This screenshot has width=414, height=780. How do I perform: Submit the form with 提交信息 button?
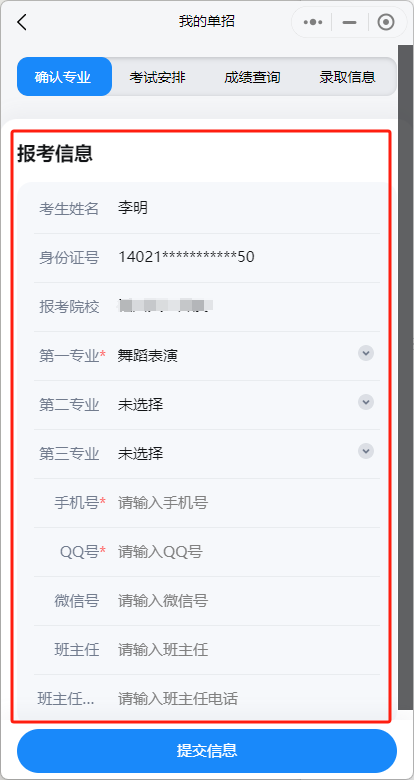click(x=207, y=751)
